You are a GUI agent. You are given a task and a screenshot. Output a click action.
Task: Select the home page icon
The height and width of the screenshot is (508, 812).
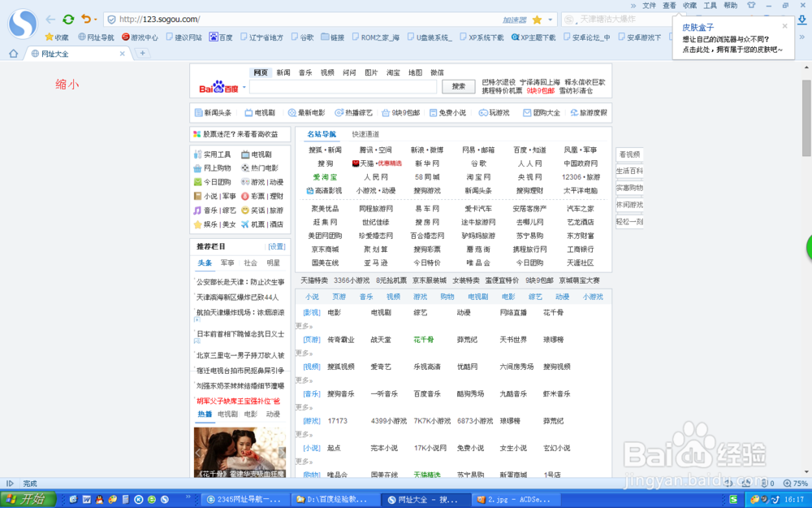coord(13,52)
